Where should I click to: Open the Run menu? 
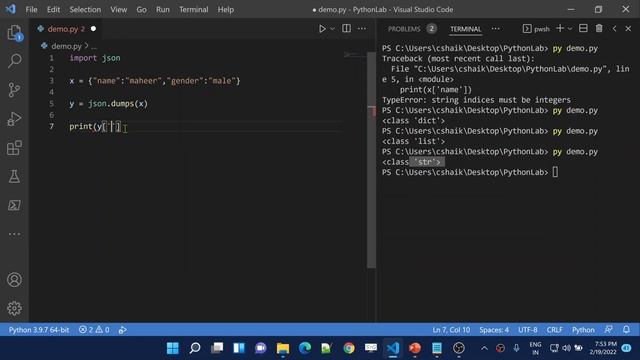(x=162, y=9)
